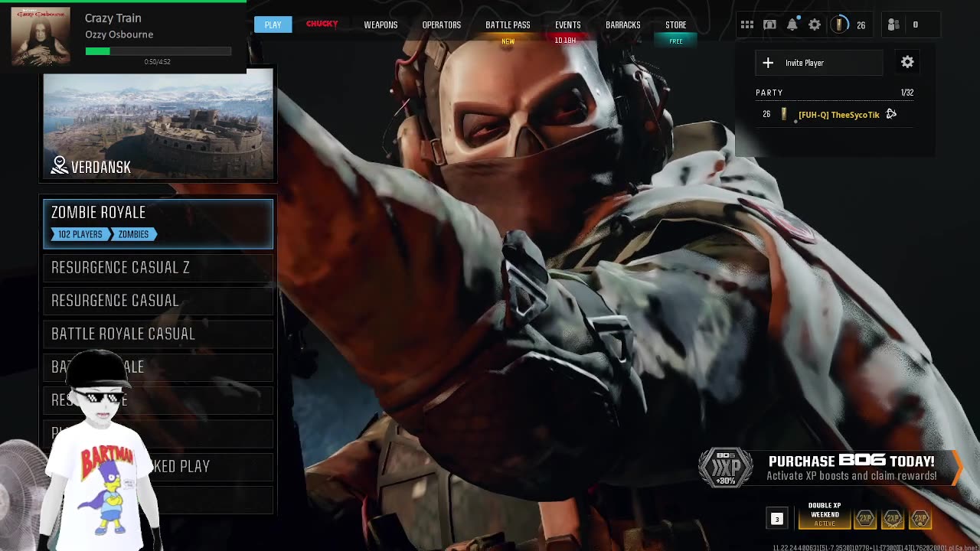Open settings gear next to the bell
Viewport: 980px width, 551px height.
point(815,24)
